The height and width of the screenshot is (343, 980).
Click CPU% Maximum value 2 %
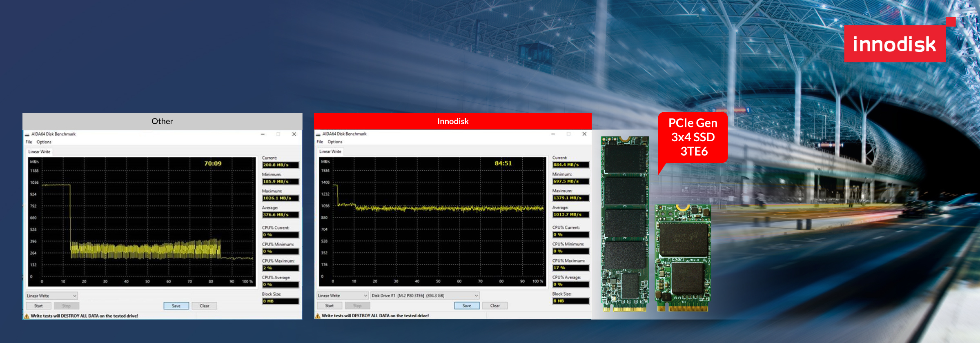[x=280, y=268]
